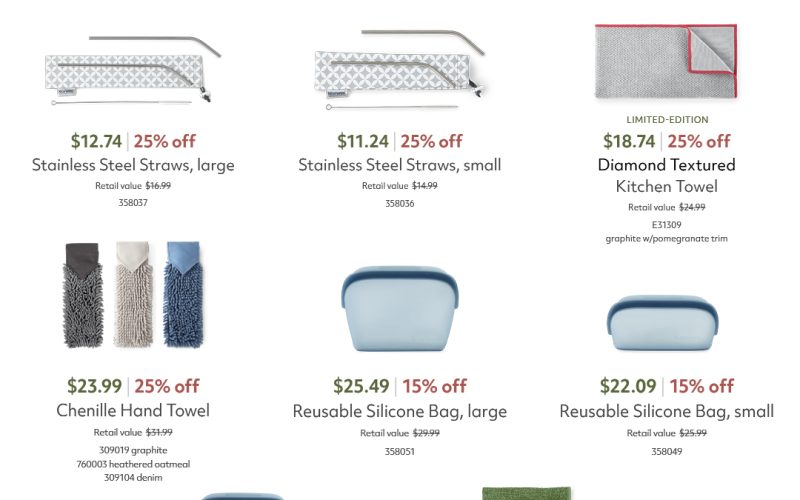
Task: Click the Diamond Textured Kitchen Towel photo
Action: [666, 62]
